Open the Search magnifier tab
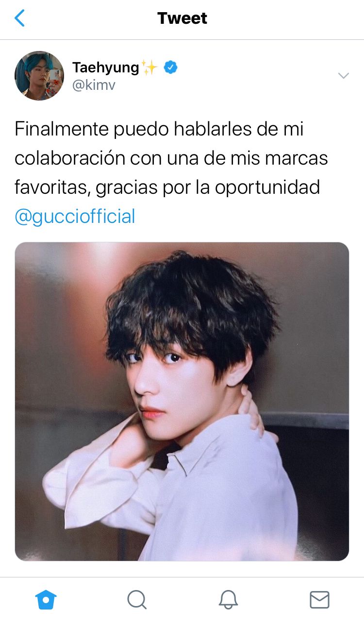The image size is (364, 625). [137, 600]
